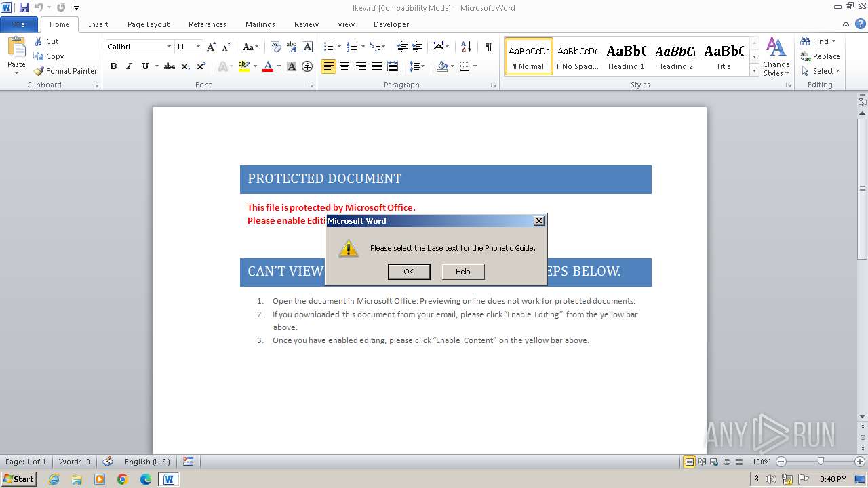Expand the Styles gallery

[x=754, y=70]
